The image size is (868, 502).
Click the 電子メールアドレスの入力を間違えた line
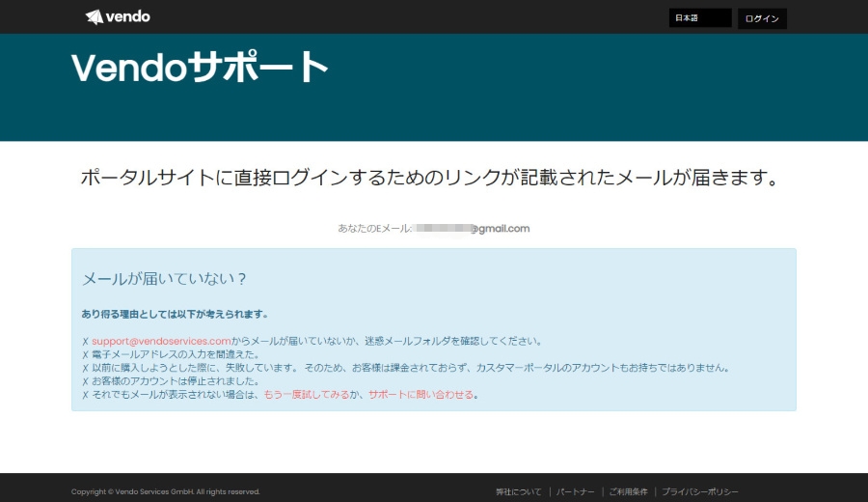(x=176, y=354)
